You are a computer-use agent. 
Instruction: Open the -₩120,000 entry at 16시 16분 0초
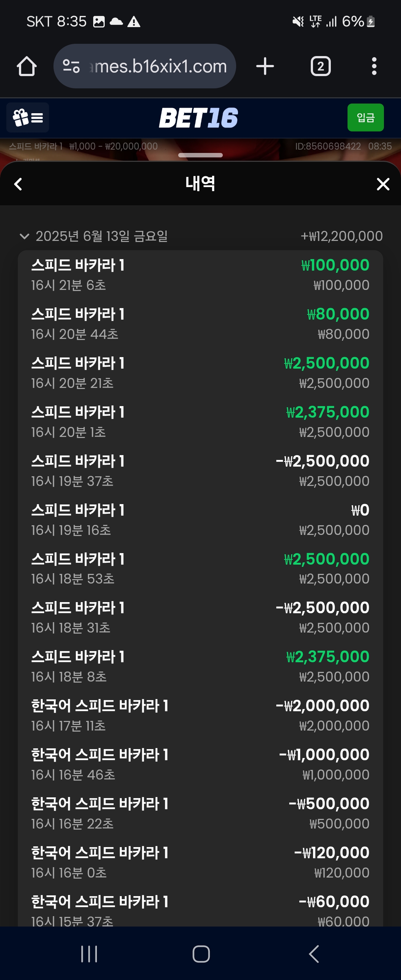(200, 862)
